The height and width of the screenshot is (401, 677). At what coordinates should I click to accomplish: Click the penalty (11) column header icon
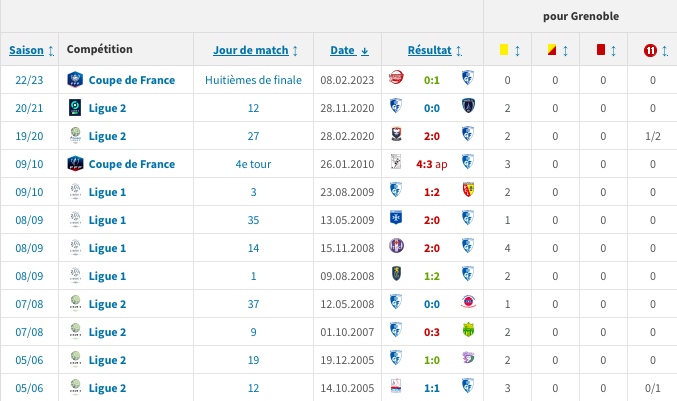click(x=650, y=49)
